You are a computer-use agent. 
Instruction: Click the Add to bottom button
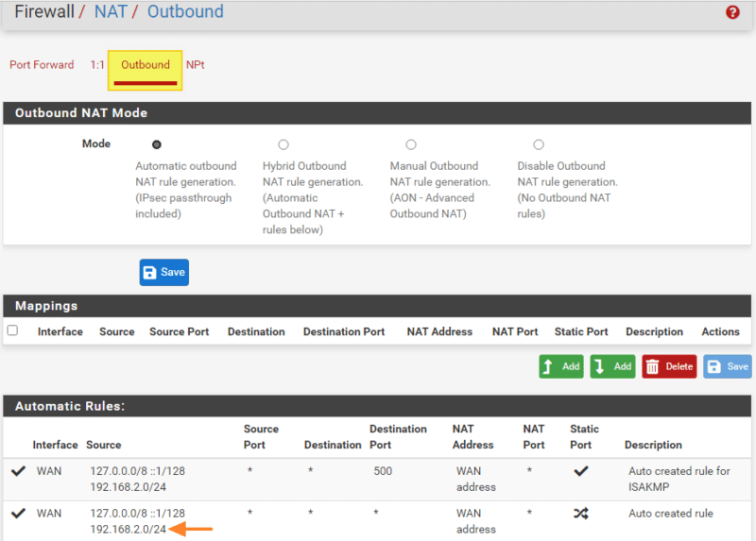coord(612,366)
